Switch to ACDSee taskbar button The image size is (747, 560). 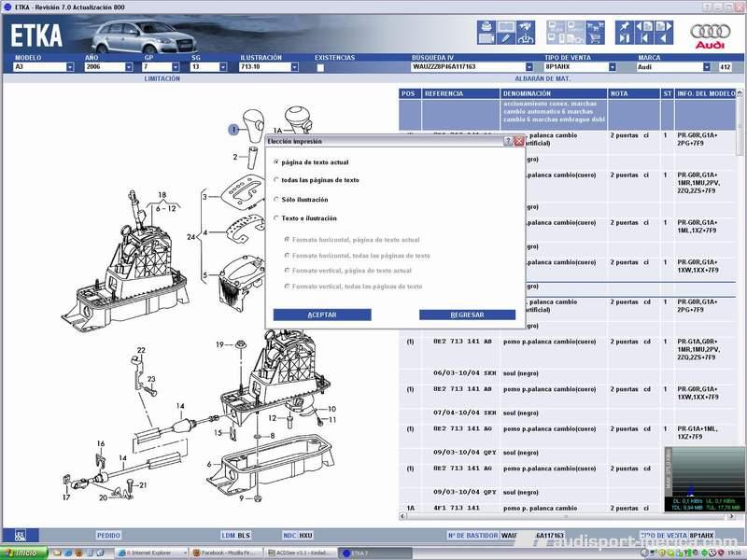300,553
